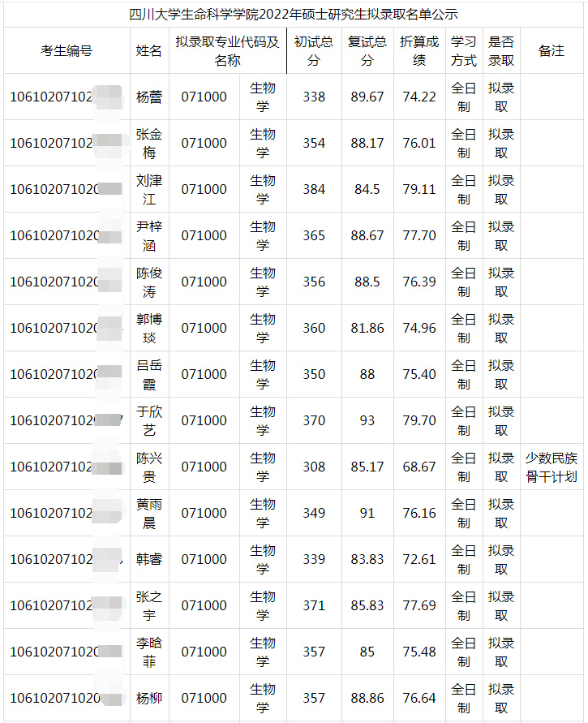Select the 学习方式 column header
The height and width of the screenshot is (723, 588).
tap(463, 50)
